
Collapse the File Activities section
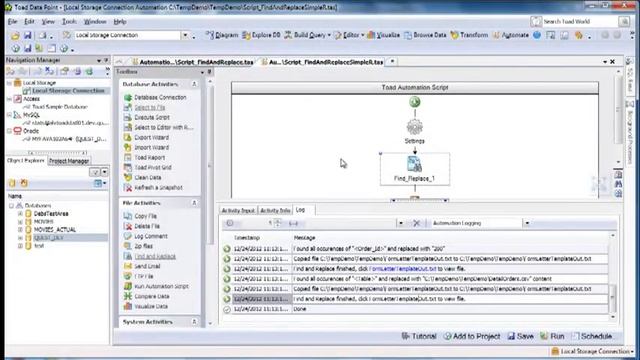coord(194,203)
